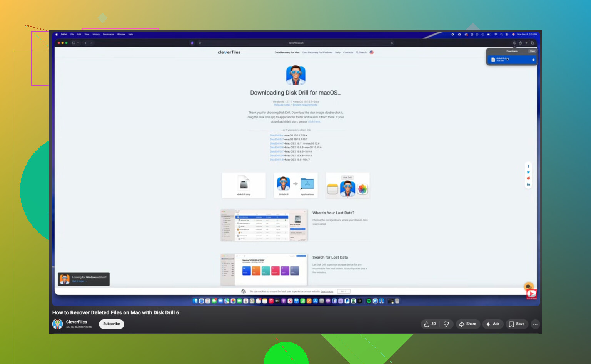Open the orange chat support bubble
This screenshot has height=364, width=591.
tap(529, 286)
